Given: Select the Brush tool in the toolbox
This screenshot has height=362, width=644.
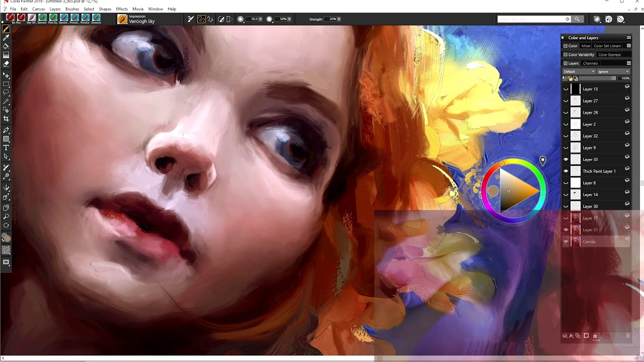Looking at the screenshot, I should [6, 29].
